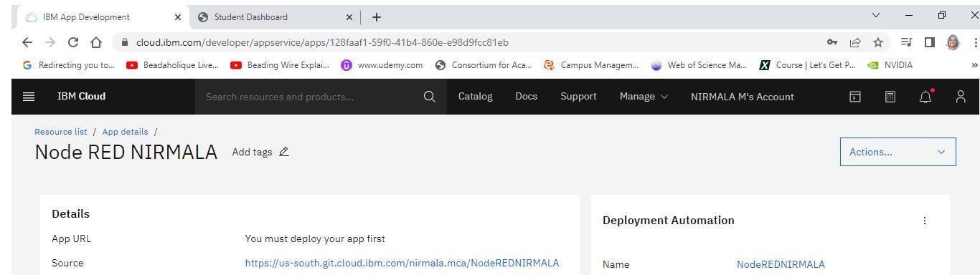The width and height of the screenshot is (980, 275).
Task: Open Catalog in the top navigation
Action: [475, 97]
